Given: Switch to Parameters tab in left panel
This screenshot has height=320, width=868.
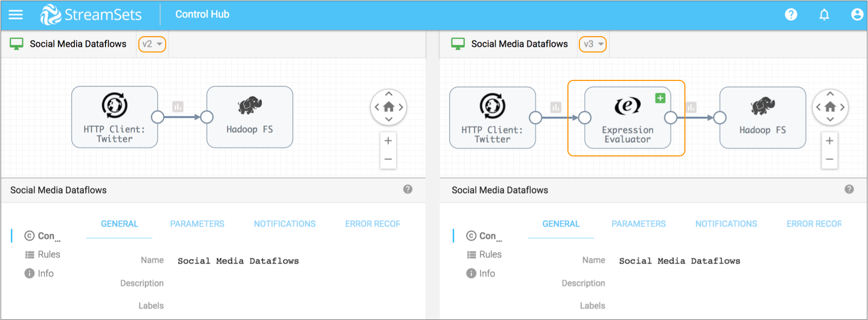Looking at the screenshot, I should 197,224.
